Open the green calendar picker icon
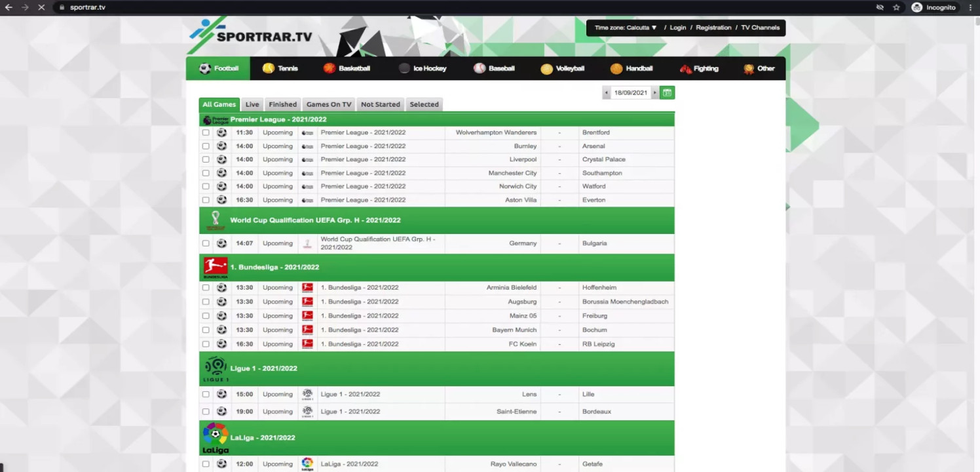The height and width of the screenshot is (472, 980). click(x=667, y=93)
